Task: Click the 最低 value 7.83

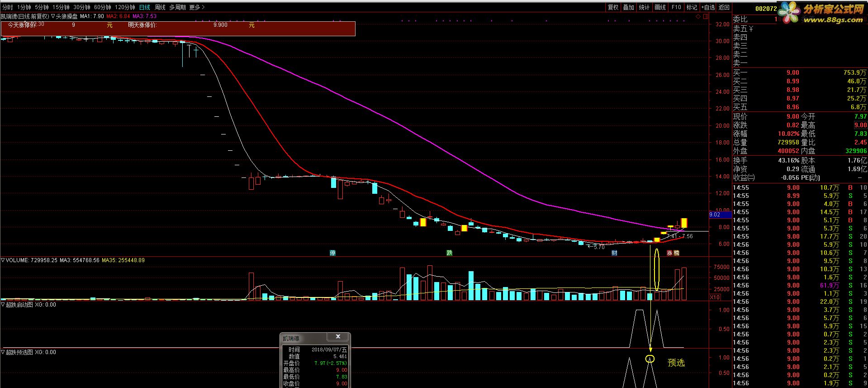Action: click(x=860, y=134)
